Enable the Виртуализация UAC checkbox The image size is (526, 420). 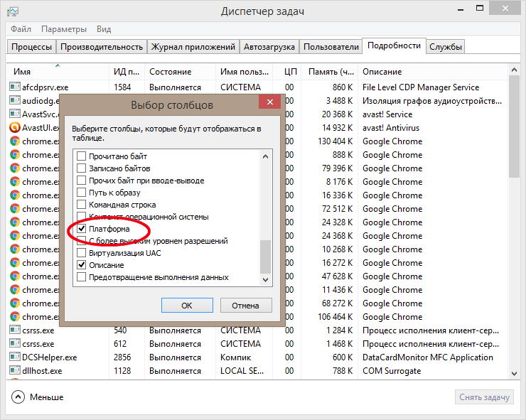81,252
